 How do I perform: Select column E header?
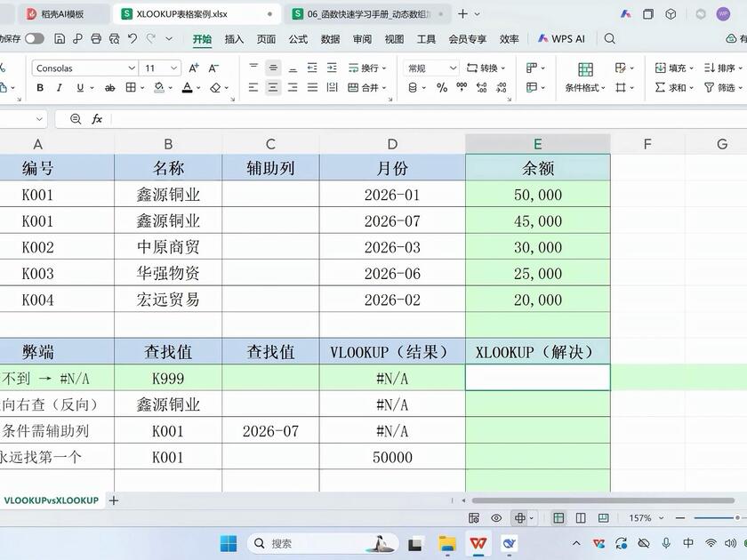point(537,144)
